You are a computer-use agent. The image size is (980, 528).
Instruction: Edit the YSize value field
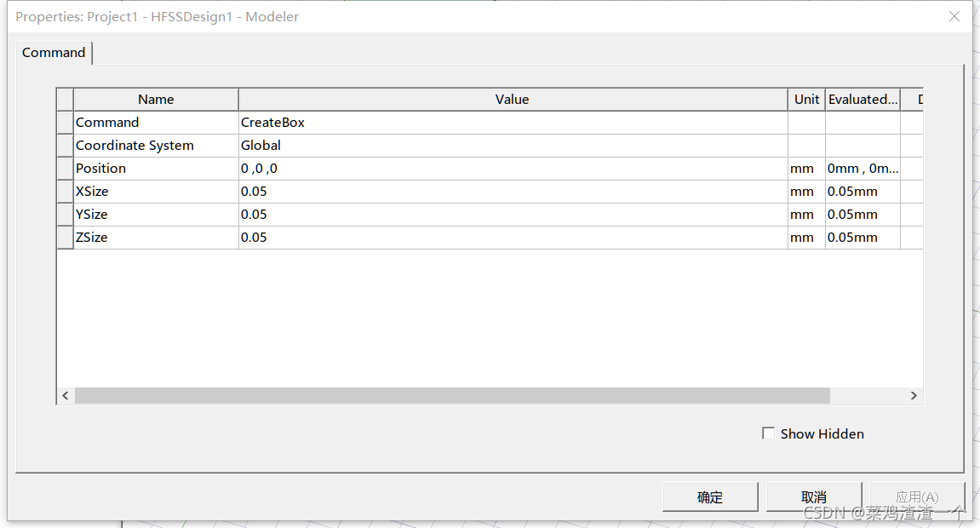point(513,215)
